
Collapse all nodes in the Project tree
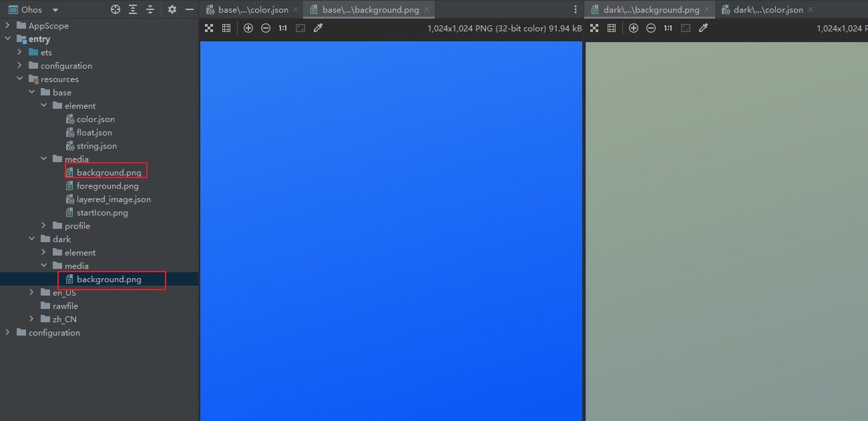point(150,9)
